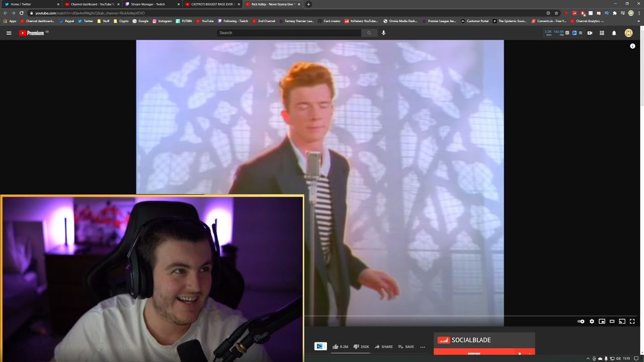This screenshot has width=644, height=362.
Task: Open the YouTube apps grid
Action: coord(602,33)
